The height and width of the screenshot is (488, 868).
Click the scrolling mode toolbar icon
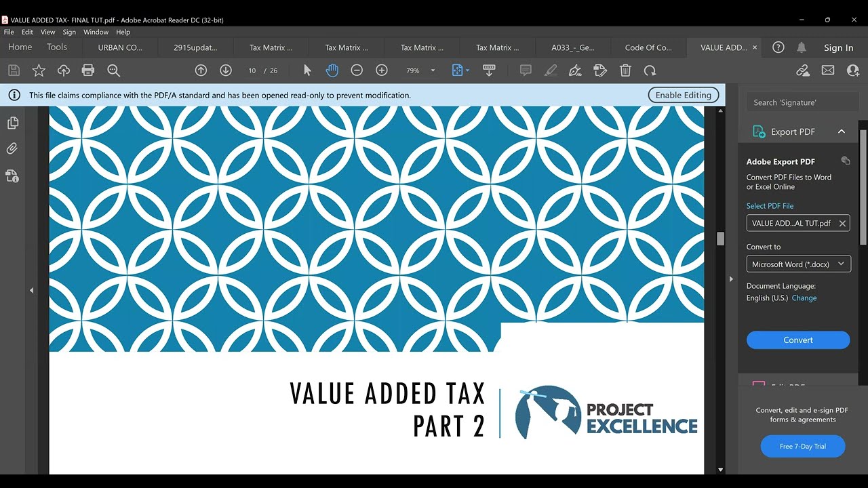point(489,70)
